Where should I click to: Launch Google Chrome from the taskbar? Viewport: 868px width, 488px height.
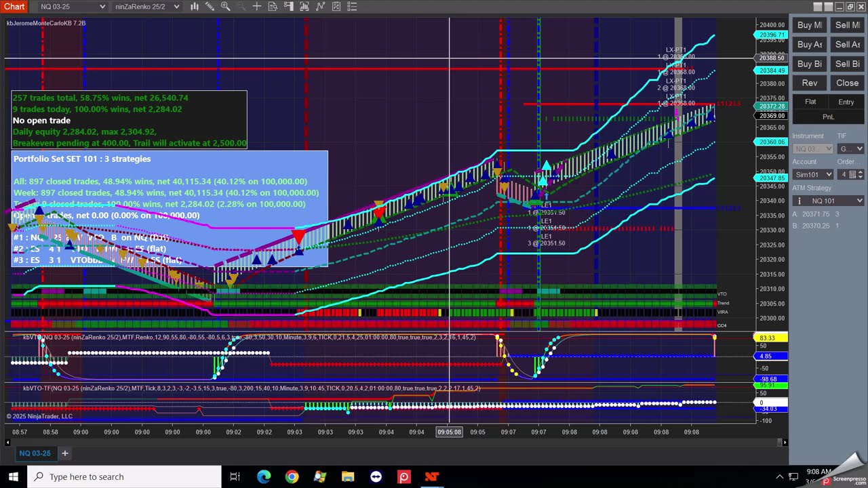click(x=292, y=476)
